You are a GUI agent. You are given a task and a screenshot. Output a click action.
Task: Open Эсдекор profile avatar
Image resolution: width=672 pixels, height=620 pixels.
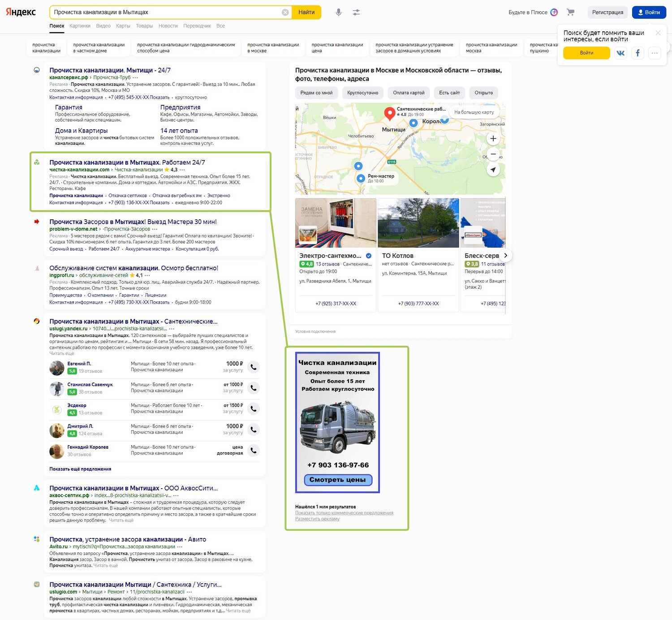pyautogui.click(x=57, y=409)
